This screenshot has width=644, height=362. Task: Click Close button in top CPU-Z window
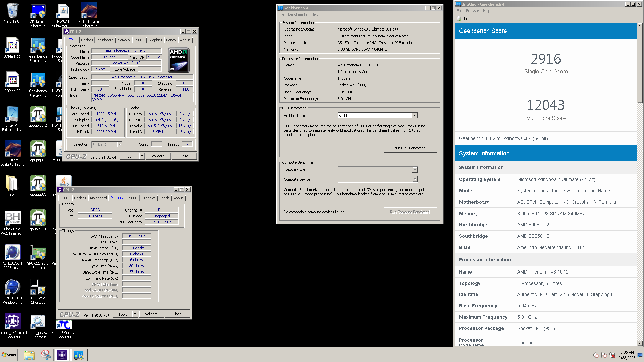coord(184,156)
